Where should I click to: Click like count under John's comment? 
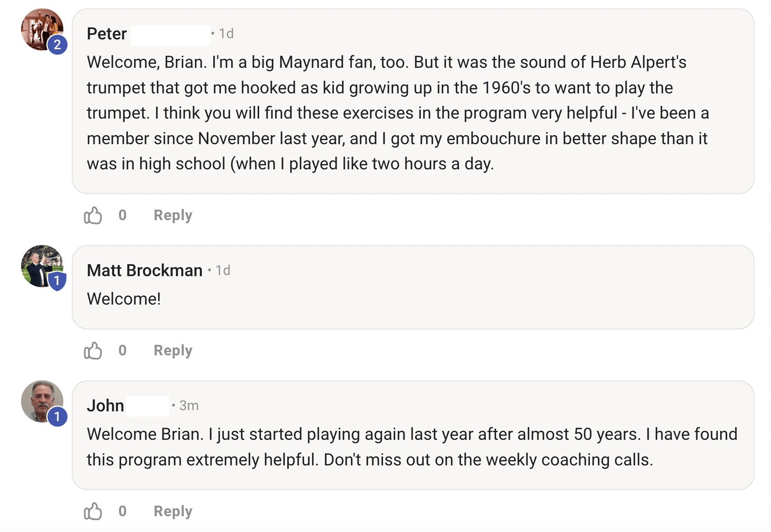click(122, 511)
